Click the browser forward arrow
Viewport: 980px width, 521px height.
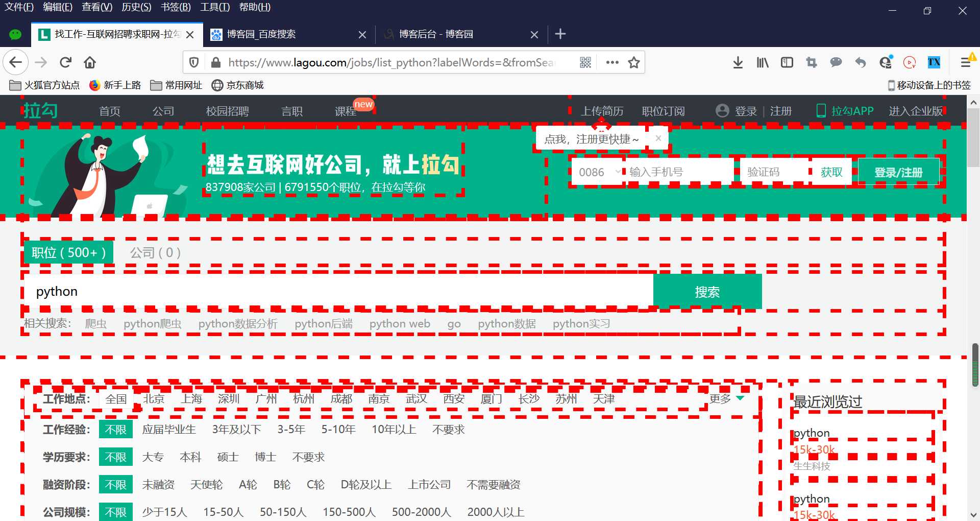point(41,62)
